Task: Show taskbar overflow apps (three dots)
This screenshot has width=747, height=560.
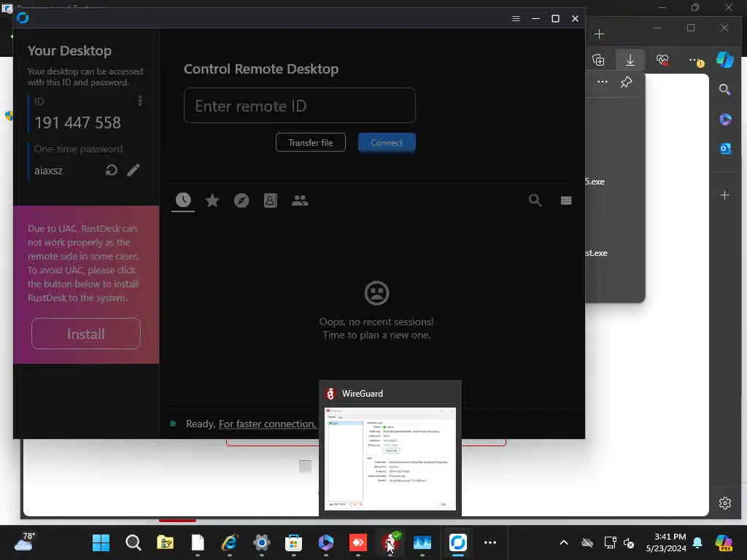Action: (x=490, y=542)
